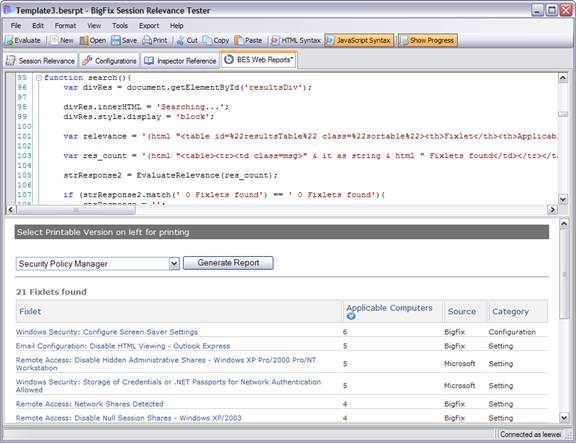Open the Export menu
Image resolution: width=576 pixels, height=443 pixels.
click(149, 26)
